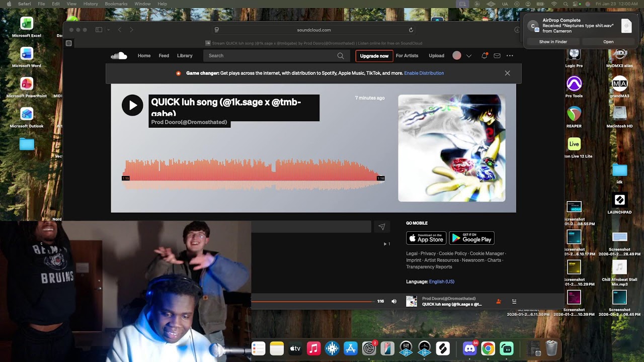Open the next-up queue icon
Viewport: 644px width, 362px height.
514,301
